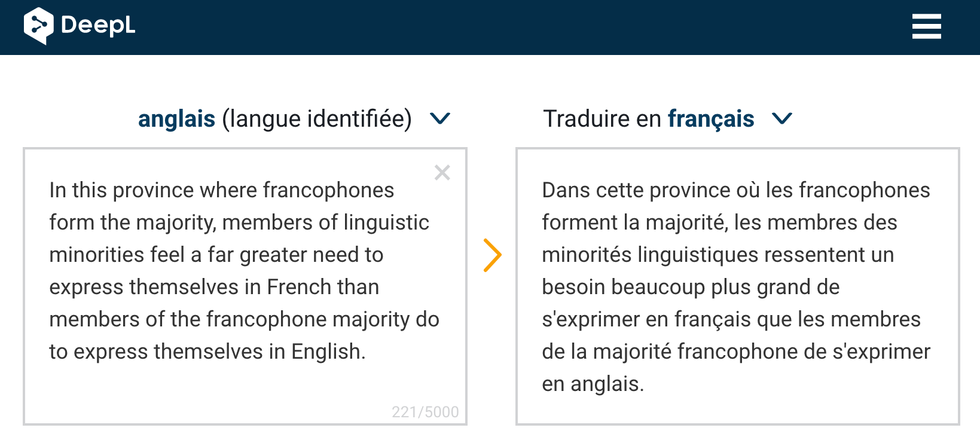Place cursor on "English." in source text
Screen dimensions: 980x440
328,352
